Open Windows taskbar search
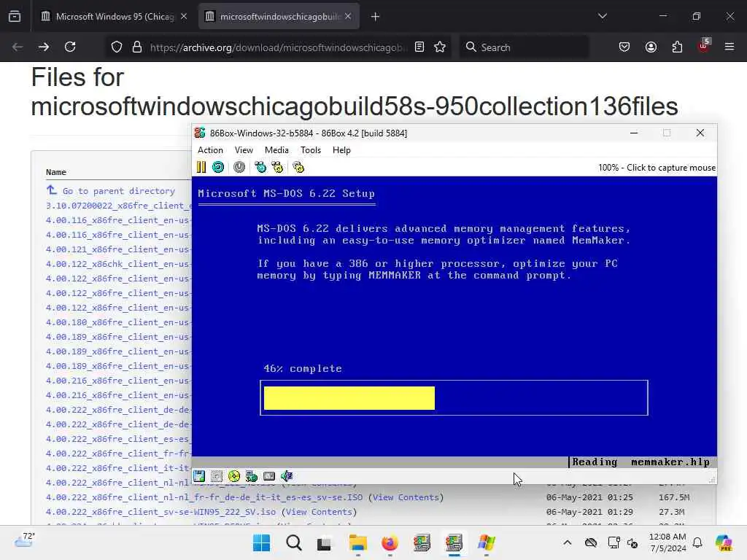 click(294, 542)
